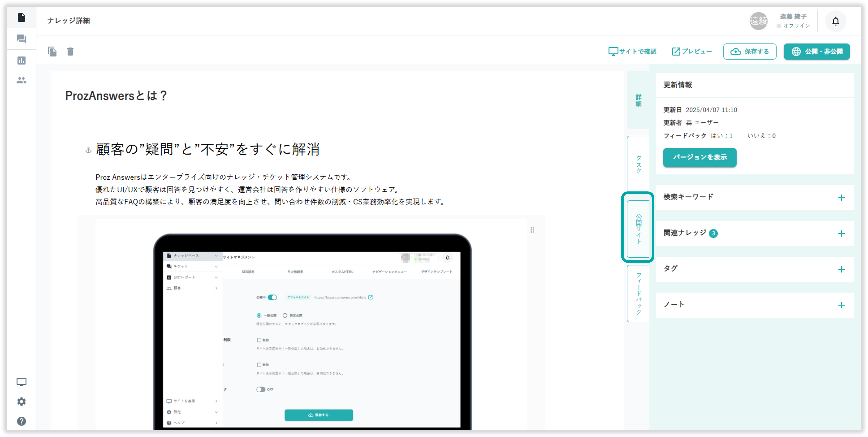The height and width of the screenshot is (437, 868).
Task: Click the help question mark icon
Action: 21,421
